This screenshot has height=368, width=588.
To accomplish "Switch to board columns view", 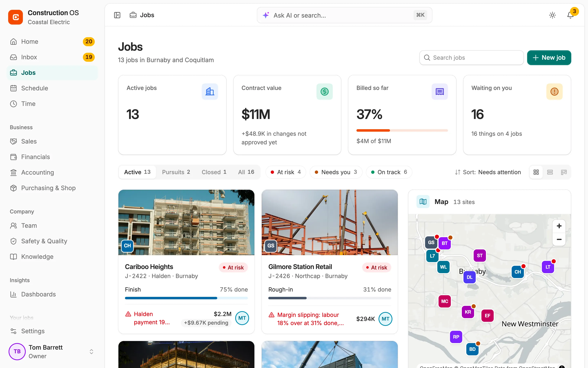I will (564, 172).
